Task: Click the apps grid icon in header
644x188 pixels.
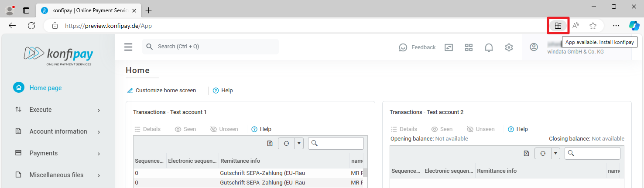Action: tap(469, 47)
